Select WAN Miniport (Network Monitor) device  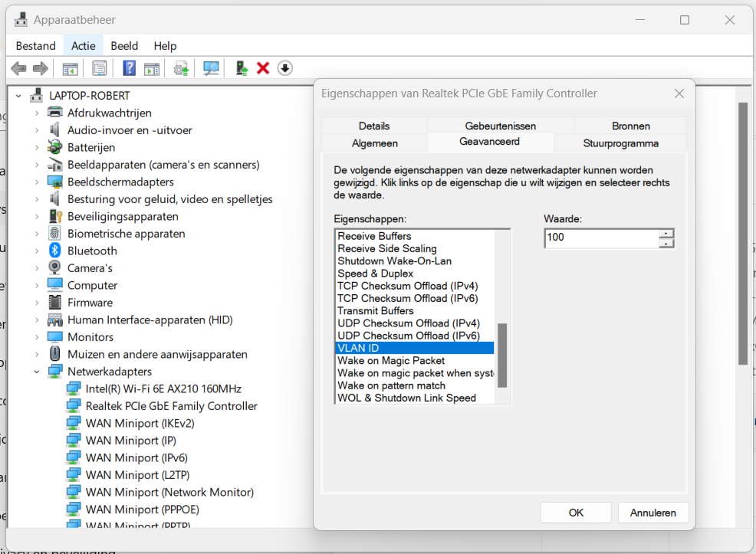tap(169, 493)
